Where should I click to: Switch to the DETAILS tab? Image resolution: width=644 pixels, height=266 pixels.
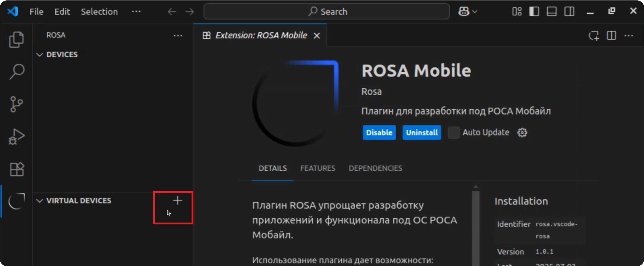273,168
